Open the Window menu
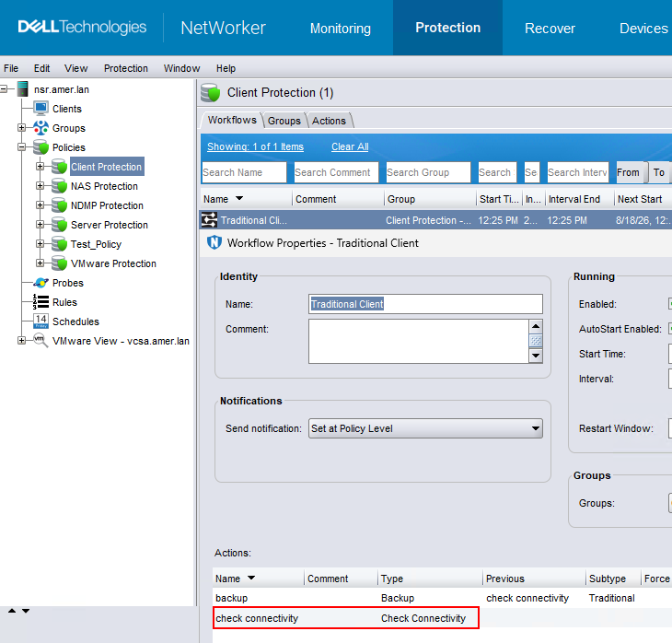The image size is (672, 643). tap(181, 68)
